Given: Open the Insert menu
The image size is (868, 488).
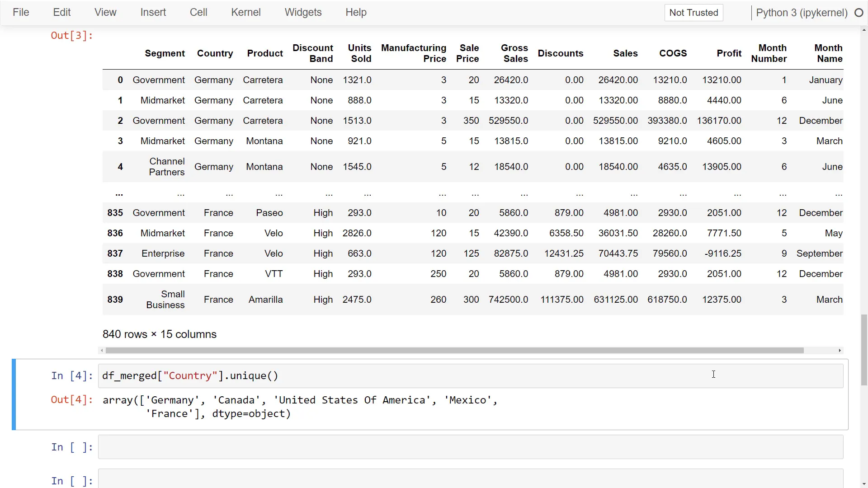Looking at the screenshot, I should click(153, 12).
